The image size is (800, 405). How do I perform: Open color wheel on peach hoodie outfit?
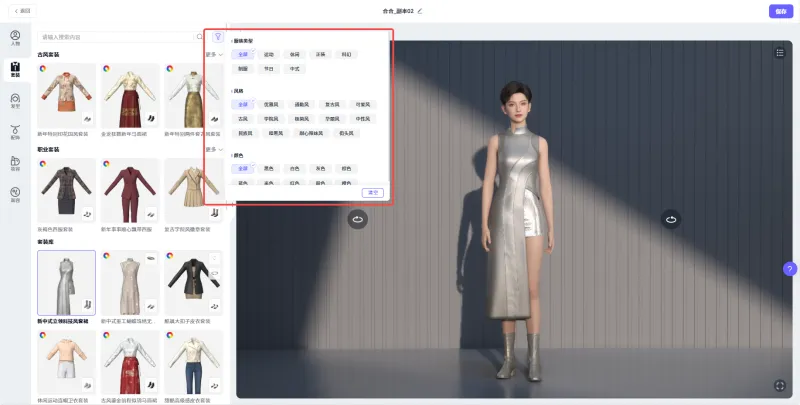43,336
